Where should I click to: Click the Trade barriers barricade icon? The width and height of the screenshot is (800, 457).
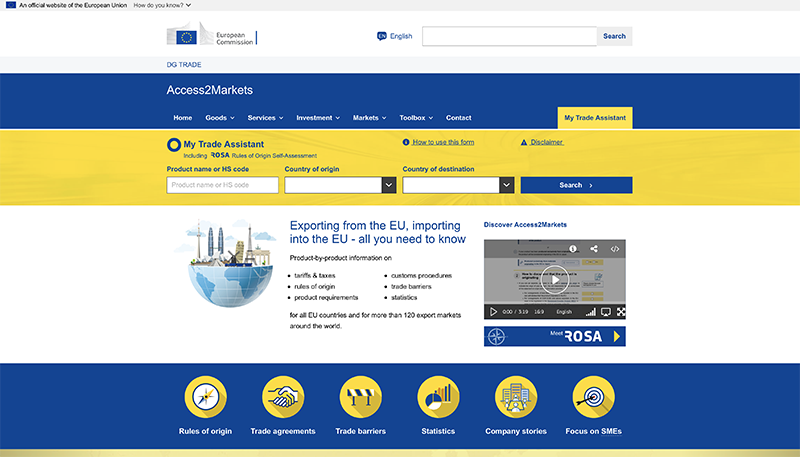pos(361,396)
